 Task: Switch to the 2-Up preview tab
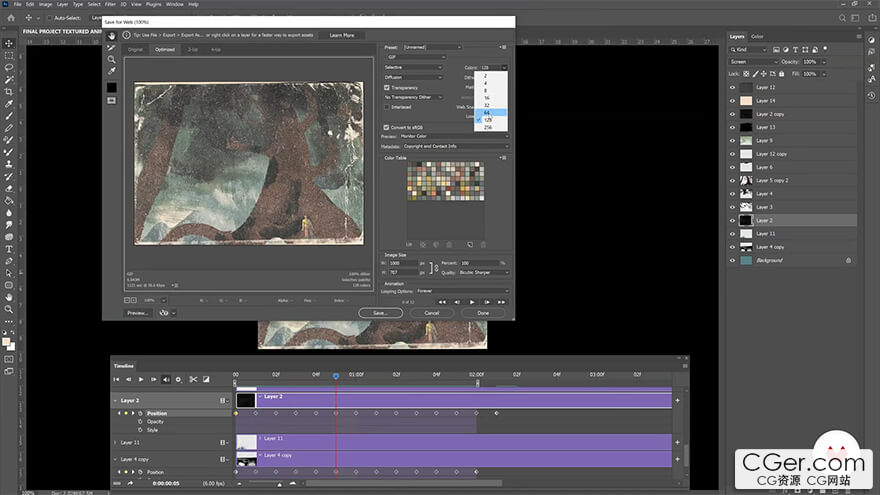pyautogui.click(x=192, y=49)
